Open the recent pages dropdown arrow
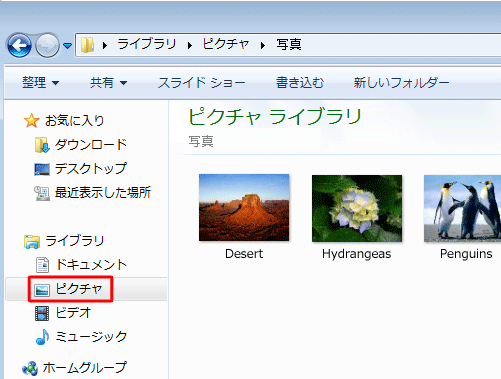 pyautogui.click(x=67, y=46)
